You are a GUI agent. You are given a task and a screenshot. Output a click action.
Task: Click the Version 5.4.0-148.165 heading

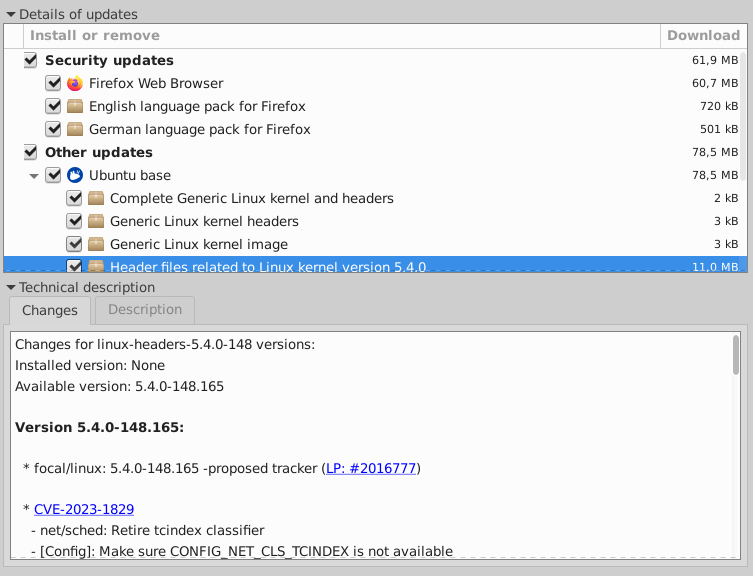tap(99, 427)
